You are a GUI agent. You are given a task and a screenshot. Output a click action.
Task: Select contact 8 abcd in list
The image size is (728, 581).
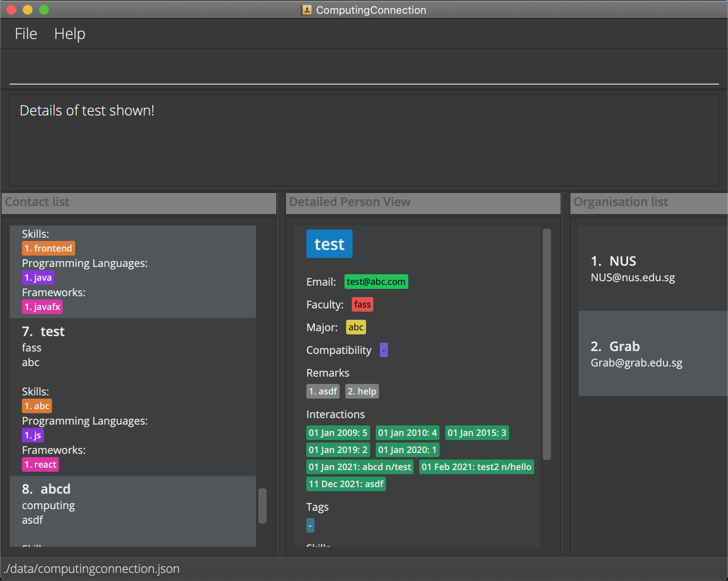coord(133,511)
